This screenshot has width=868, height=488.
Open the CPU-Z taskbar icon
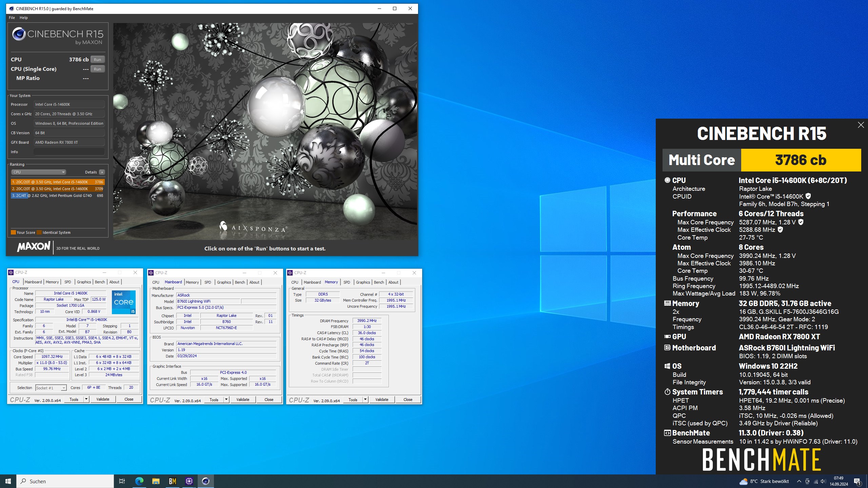189,481
